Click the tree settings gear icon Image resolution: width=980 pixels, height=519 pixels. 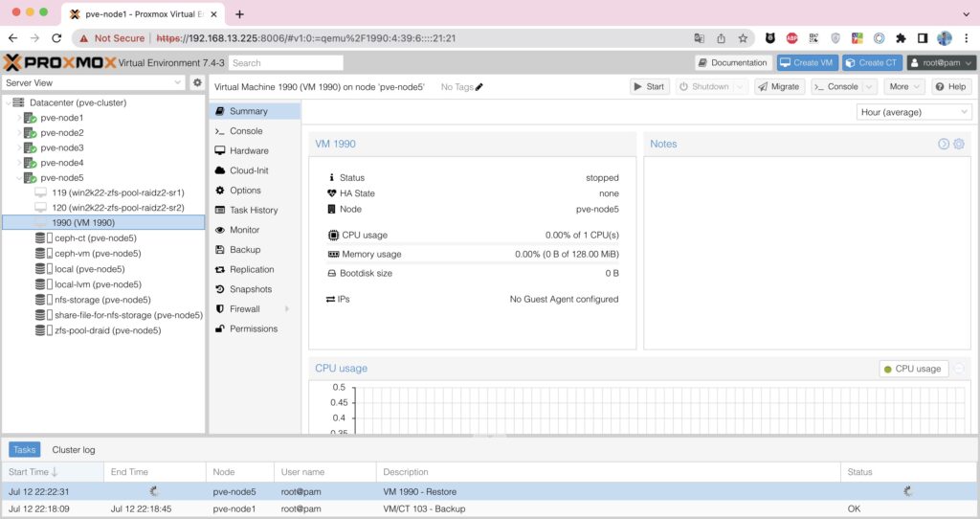click(197, 82)
